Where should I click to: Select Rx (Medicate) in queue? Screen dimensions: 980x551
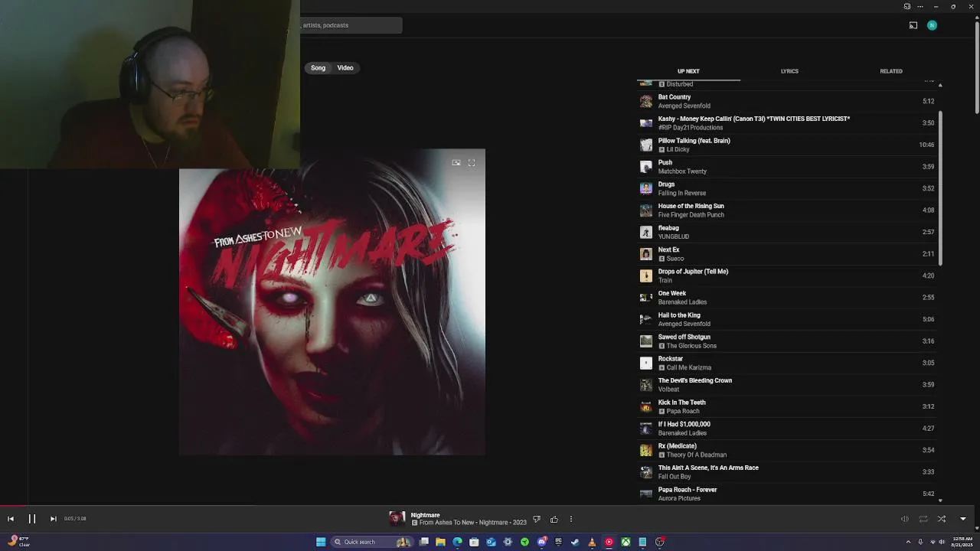click(786, 450)
